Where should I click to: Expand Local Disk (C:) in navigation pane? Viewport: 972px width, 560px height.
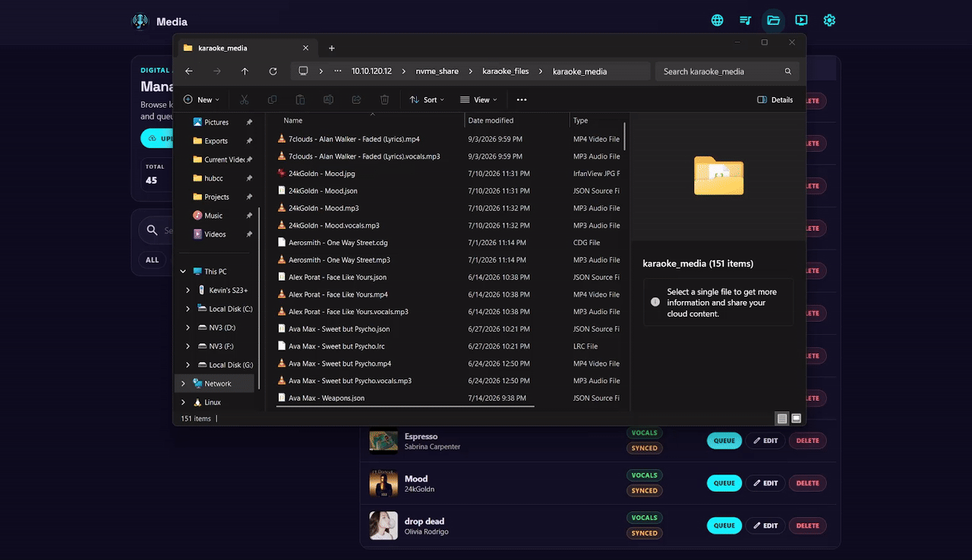(188, 309)
